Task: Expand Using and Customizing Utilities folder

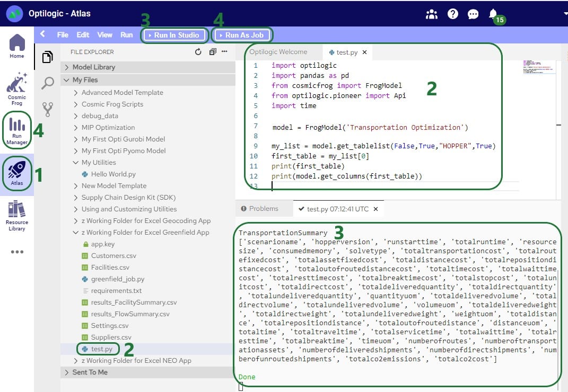Action: pos(129,209)
